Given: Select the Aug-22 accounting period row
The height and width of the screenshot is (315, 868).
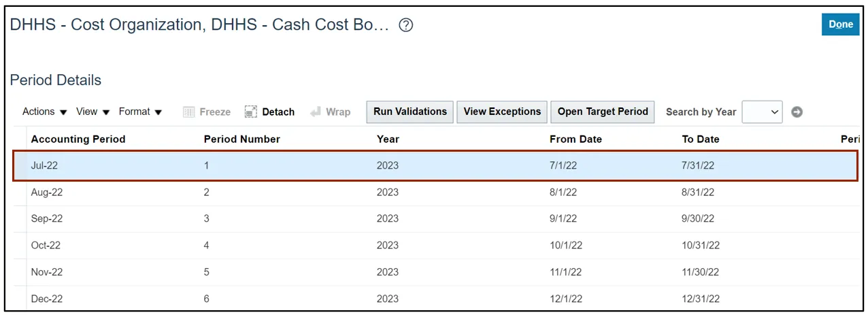Looking at the screenshot, I should click(435, 193).
